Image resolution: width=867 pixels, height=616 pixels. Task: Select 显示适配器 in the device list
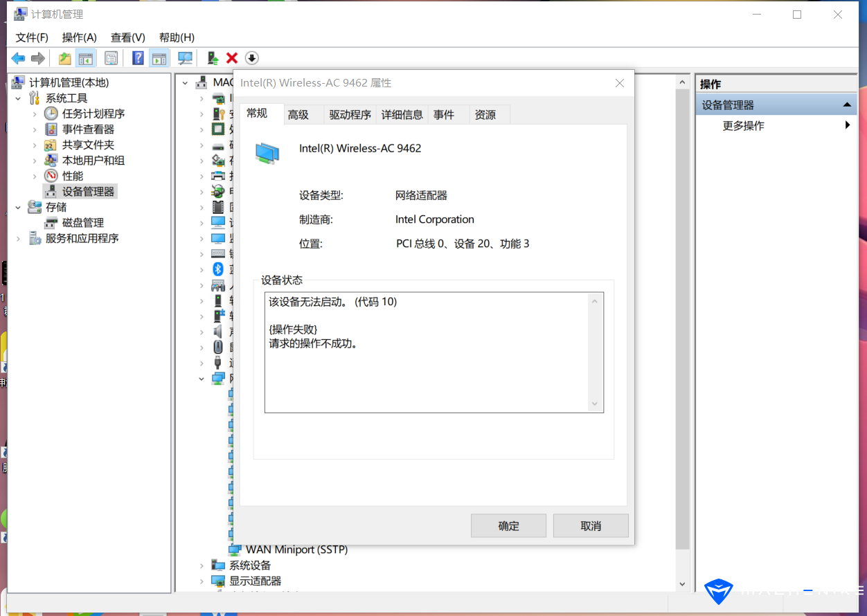[x=256, y=581]
